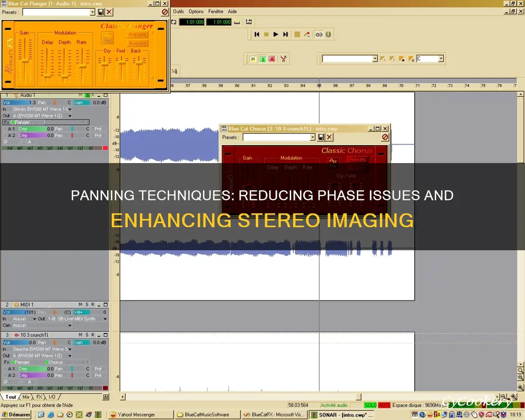Image resolution: width=525 pixels, height=420 pixels.
Task: Set loop points to selection icon
Action: point(237,22)
